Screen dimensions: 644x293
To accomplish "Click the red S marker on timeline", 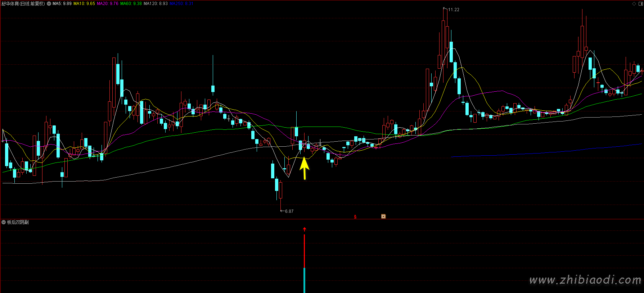I will (355, 216).
